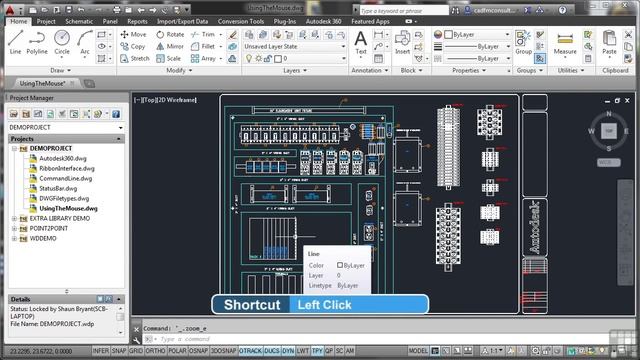Switch to the Schematic ribbon tab
Viewport: 640px width, 360px height.
pyautogui.click(x=79, y=21)
